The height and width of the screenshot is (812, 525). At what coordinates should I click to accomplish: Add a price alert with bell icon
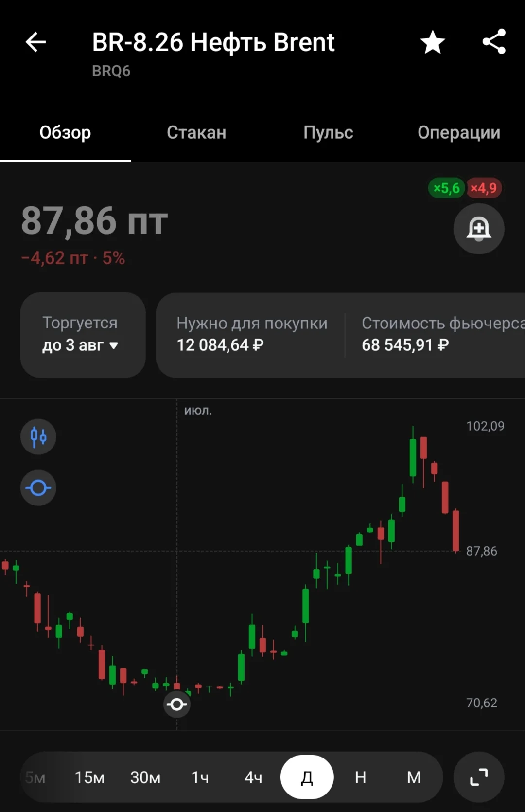pyautogui.click(x=479, y=229)
